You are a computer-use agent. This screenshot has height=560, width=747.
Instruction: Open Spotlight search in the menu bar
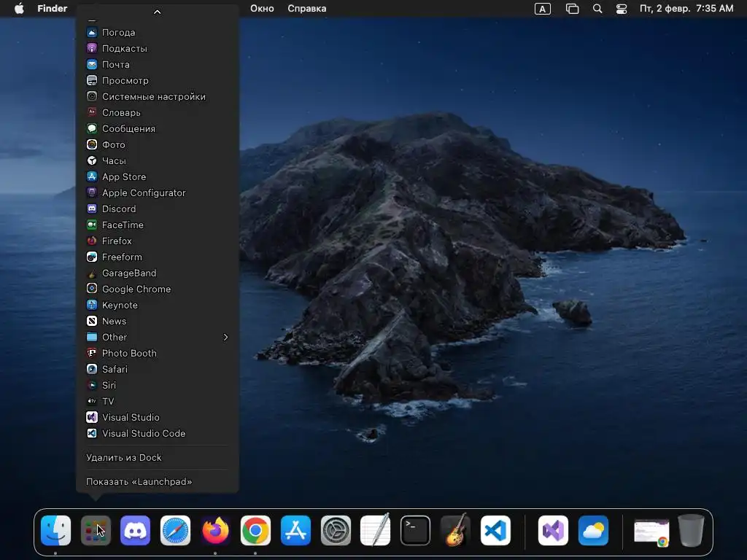coord(597,9)
